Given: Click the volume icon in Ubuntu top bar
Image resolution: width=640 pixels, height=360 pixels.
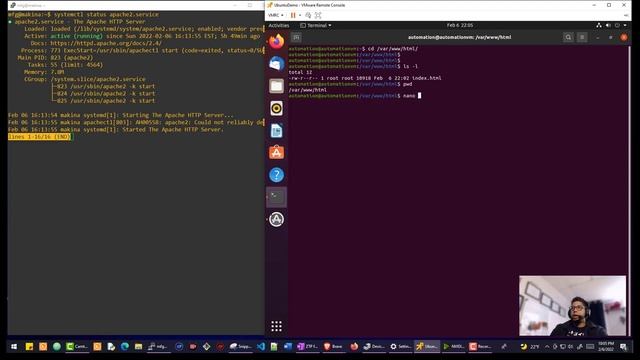Looking at the screenshot, I should 608,25.
